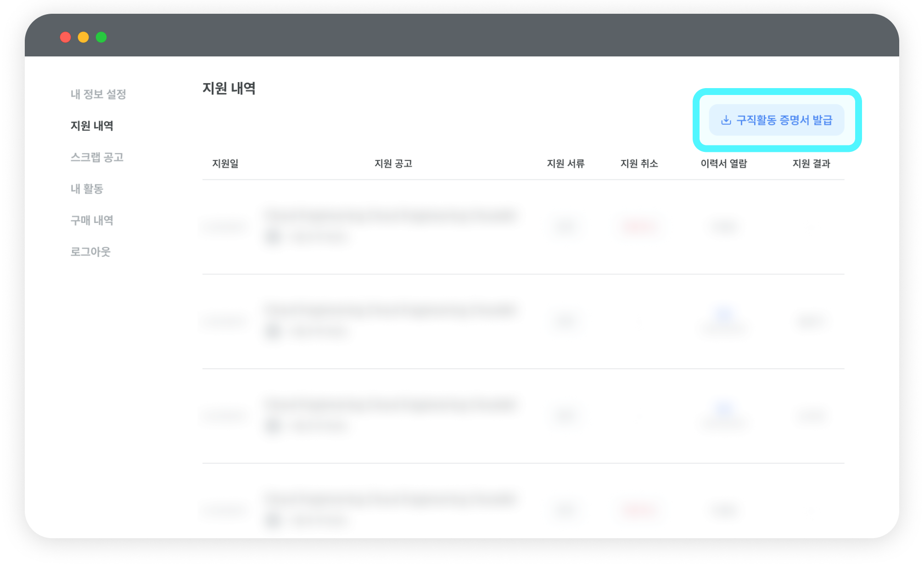Click the download icon beside 구직활동 증명서 발급
The height and width of the screenshot is (574, 924).
(x=726, y=120)
